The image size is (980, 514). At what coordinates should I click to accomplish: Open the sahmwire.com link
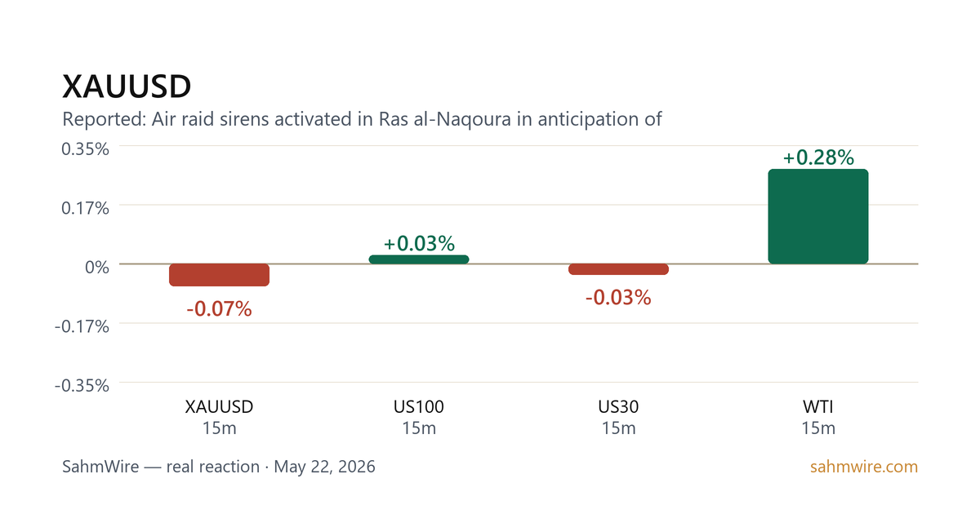pos(864,467)
